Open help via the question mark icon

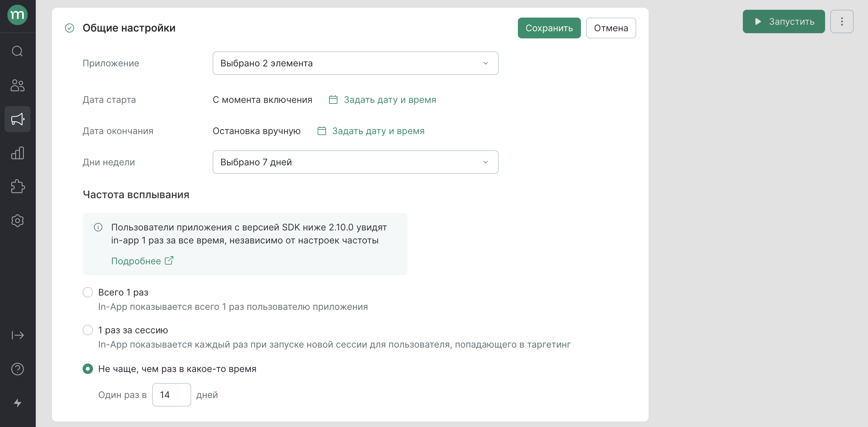click(x=18, y=369)
